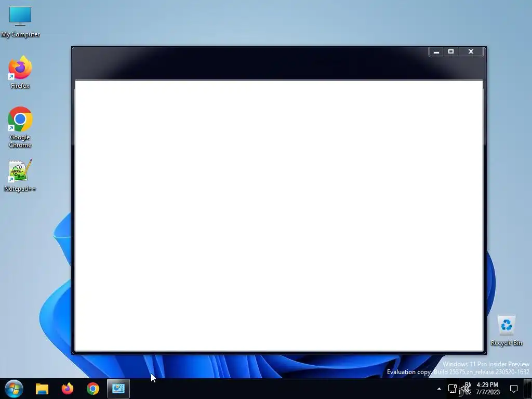532x399 pixels.
Task: Open the Start menu orb
Action: tap(14, 389)
